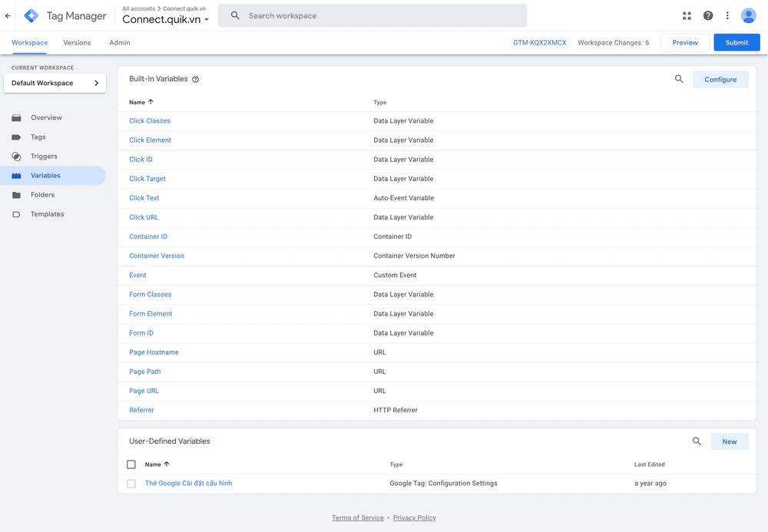Click the Templates sidebar icon
Screen dimensions: 768x532
click(16, 214)
